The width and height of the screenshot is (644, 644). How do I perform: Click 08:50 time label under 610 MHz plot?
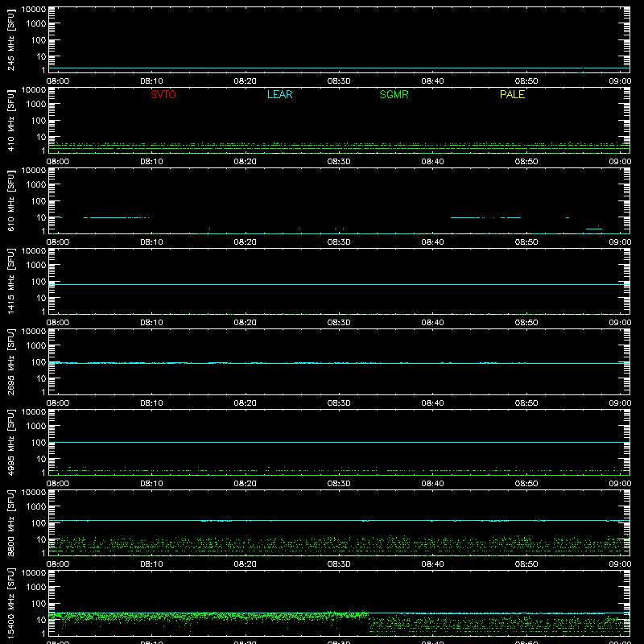click(x=526, y=242)
